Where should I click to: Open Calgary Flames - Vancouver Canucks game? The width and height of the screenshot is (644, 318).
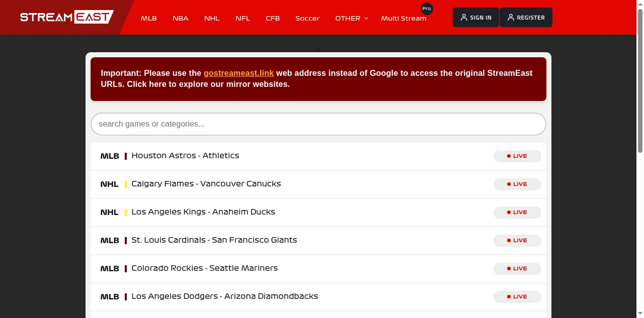click(318, 184)
